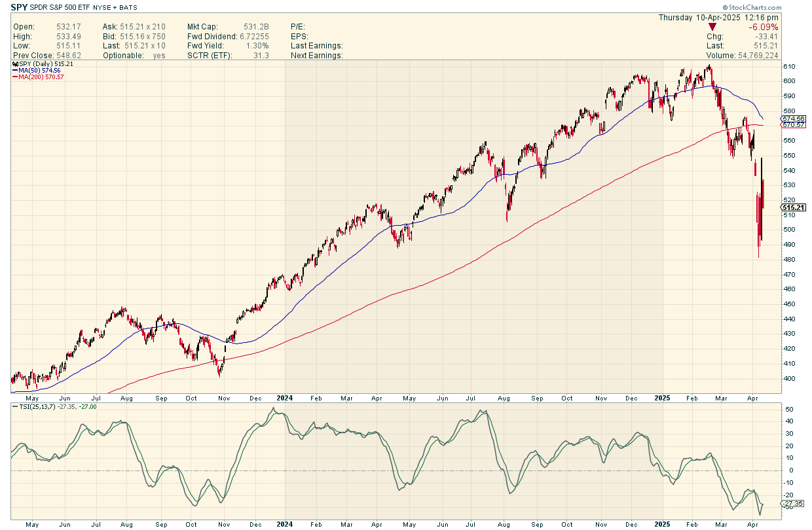The image size is (812, 530).
Task: Click the 'SPY (Daily) 515.21' chart legend
Action: 41,63
